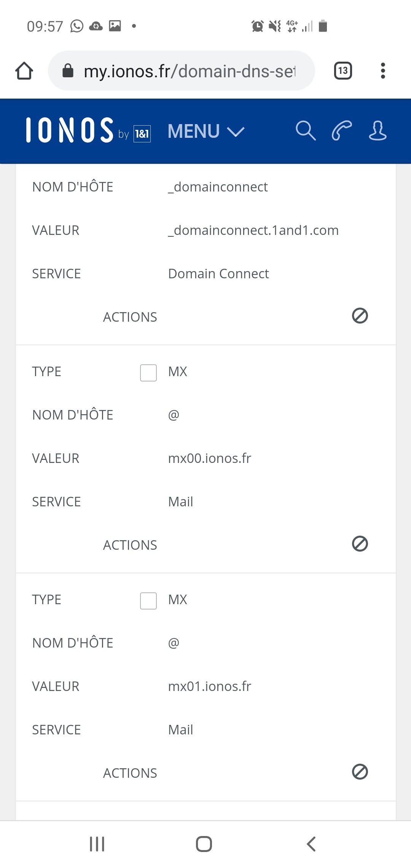Image resolution: width=411 pixels, height=868 pixels.
Task: Tap the phone contact icon
Action: [341, 131]
